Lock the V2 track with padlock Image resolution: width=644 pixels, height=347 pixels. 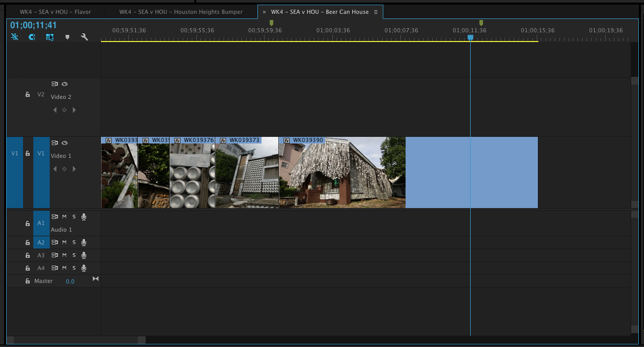pyautogui.click(x=28, y=95)
